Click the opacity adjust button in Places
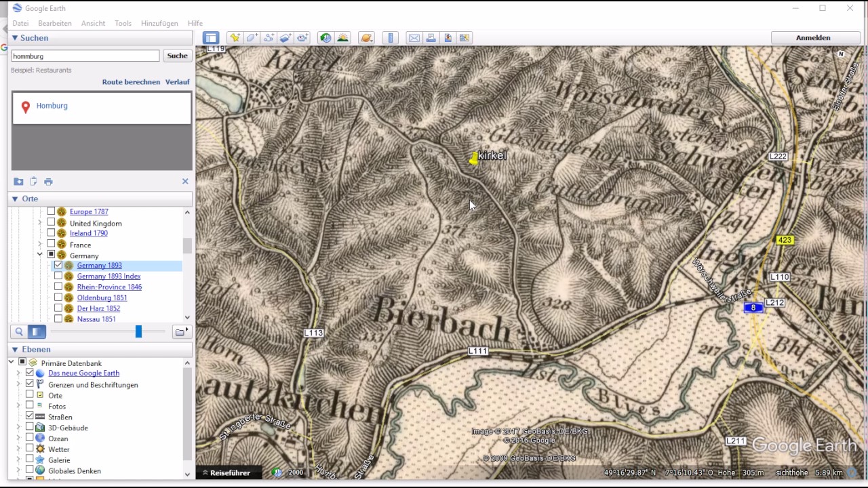This screenshot has height=488, width=868. 37,331
